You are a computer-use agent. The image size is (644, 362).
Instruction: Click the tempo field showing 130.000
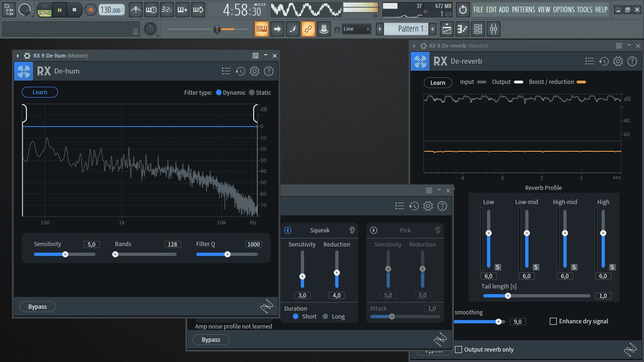(x=112, y=9)
